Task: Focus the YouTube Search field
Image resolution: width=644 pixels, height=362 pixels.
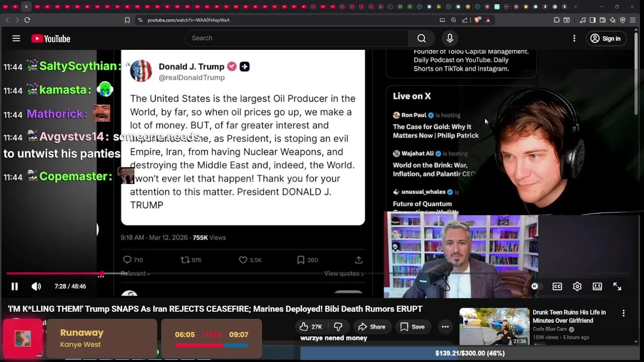Action: tap(297, 38)
